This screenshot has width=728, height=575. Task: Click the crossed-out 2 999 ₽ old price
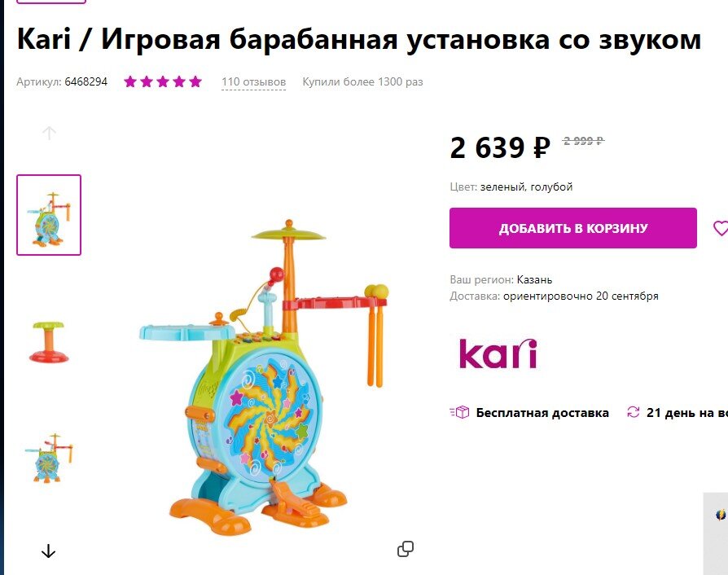[x=583, y=140]
